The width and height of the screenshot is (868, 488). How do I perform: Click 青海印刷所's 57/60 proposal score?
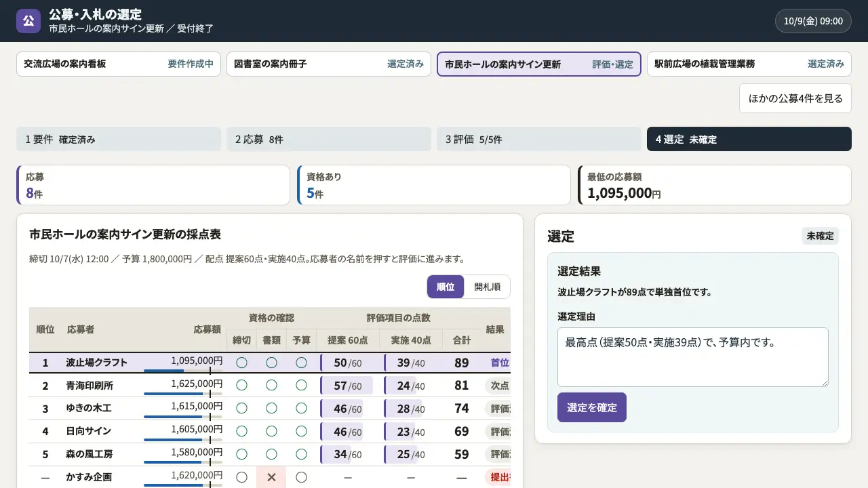[348, 386]
